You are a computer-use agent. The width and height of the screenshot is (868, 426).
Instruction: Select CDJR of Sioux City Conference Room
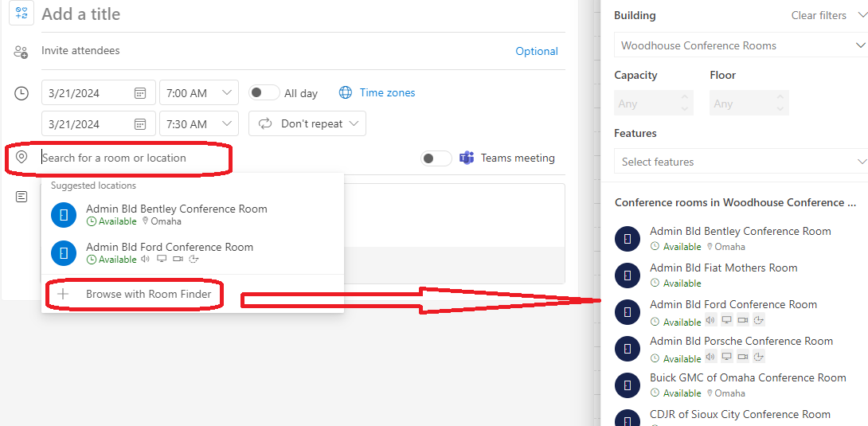[739, 416]
